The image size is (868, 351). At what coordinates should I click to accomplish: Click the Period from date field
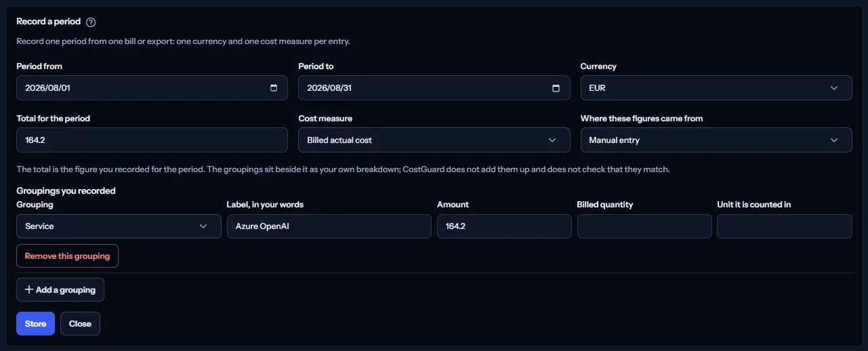(x=152, y=88)
